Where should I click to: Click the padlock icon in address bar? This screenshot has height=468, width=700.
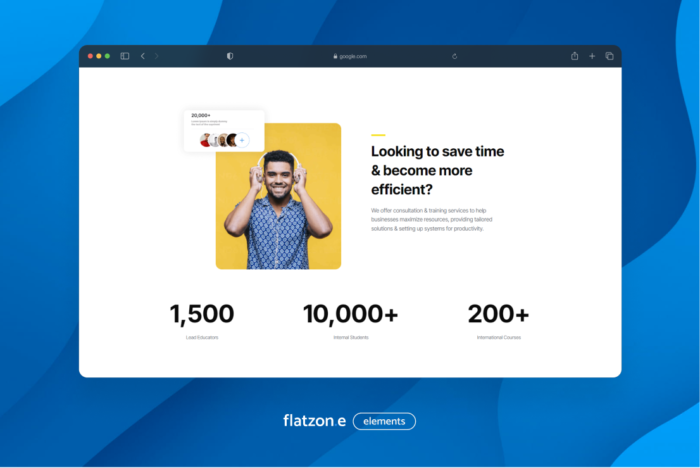pos(335,56)
